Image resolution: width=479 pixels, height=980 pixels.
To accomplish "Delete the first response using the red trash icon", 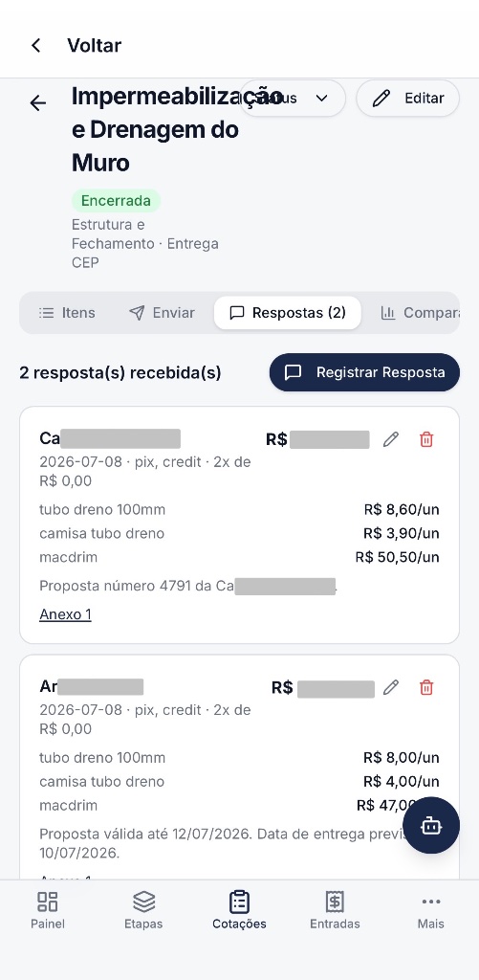I will [426, 439].
